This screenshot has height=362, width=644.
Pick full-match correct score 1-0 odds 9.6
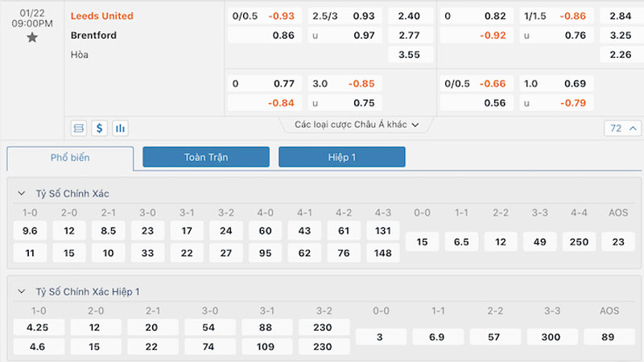(31, 231)
